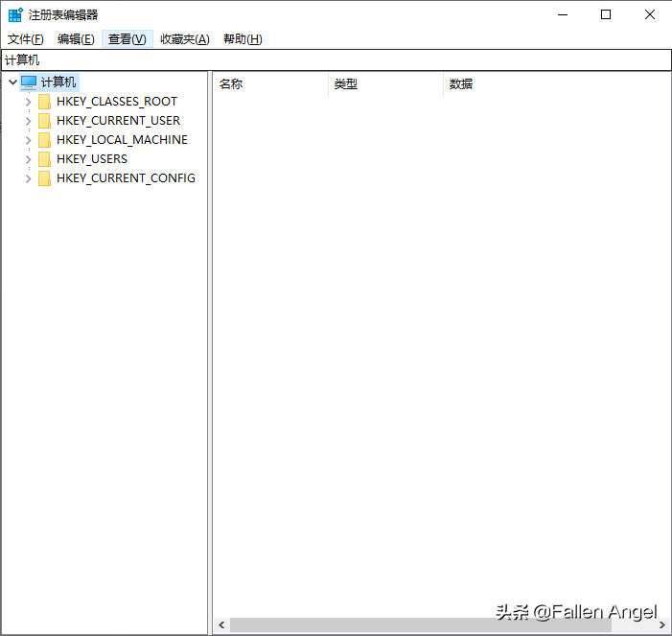Screen dimensions: 672x636
Task: Click the HKEY_USERS folder icon
Action: click(44, 159)
